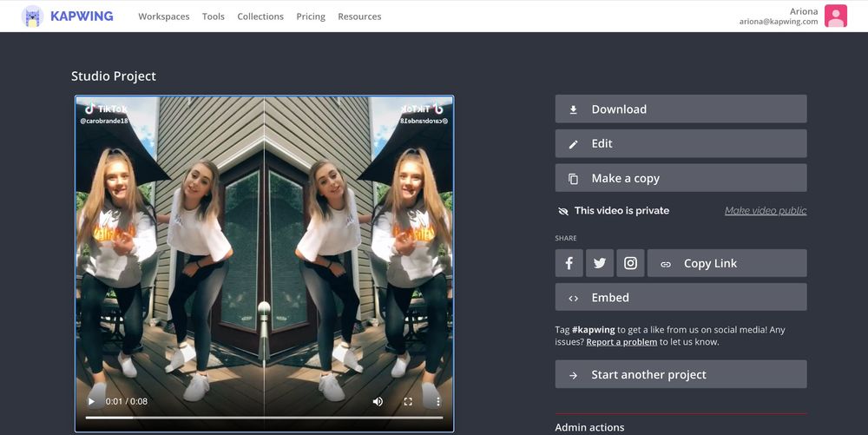This screenshot has height=435, width=868.
Task: Share to Facebook
Action: click(569, 263)
